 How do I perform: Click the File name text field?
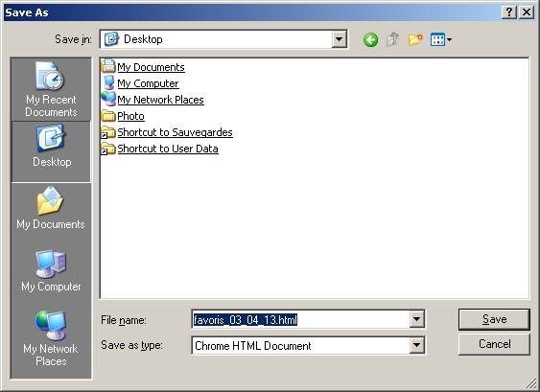click(x=300, y=319)
